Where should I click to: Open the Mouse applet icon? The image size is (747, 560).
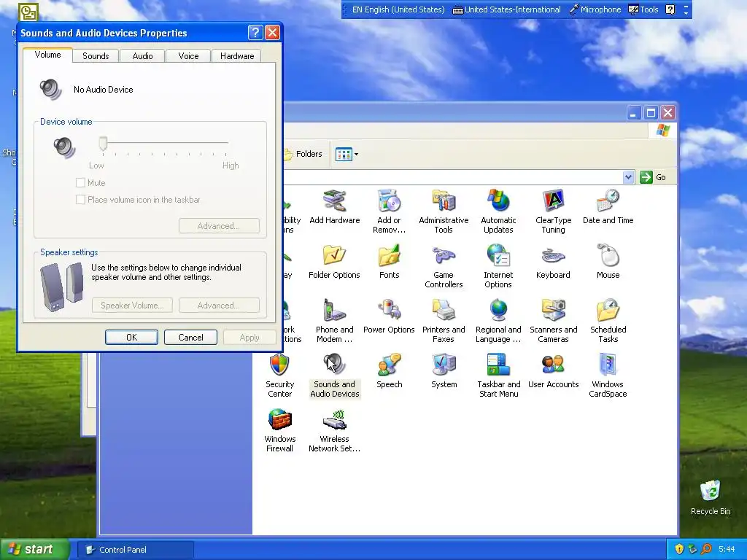pyautogui.click(x=608, y=262)
